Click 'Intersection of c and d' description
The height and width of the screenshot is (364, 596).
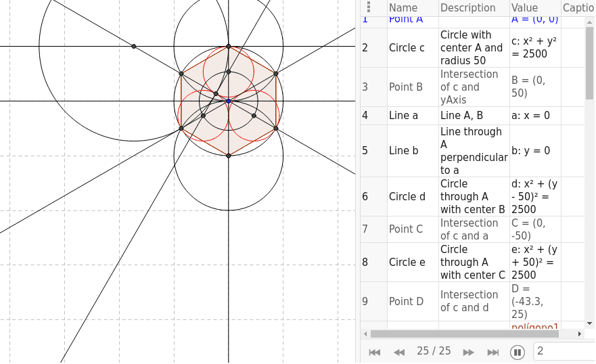click(474, 301)
